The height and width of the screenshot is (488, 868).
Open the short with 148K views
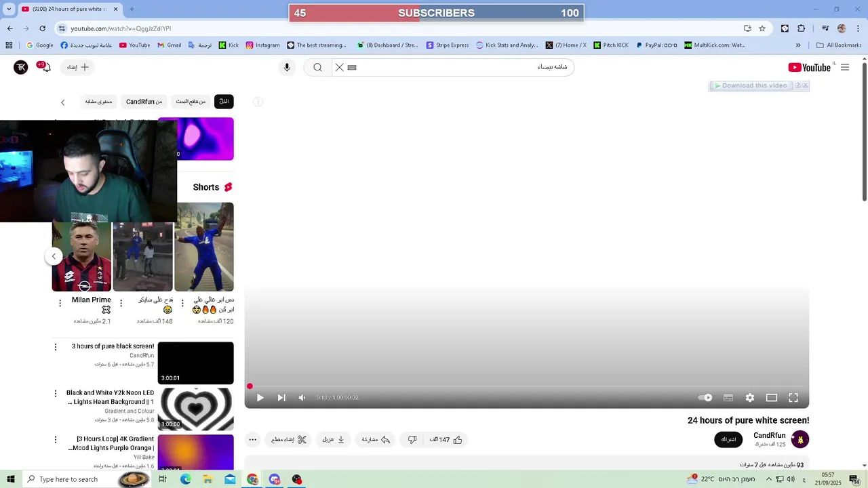pyautogui.click(x=142, y=256)
